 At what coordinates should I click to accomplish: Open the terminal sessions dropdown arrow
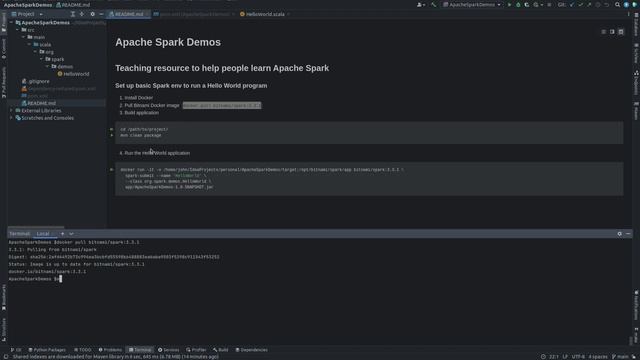point(71,234)
